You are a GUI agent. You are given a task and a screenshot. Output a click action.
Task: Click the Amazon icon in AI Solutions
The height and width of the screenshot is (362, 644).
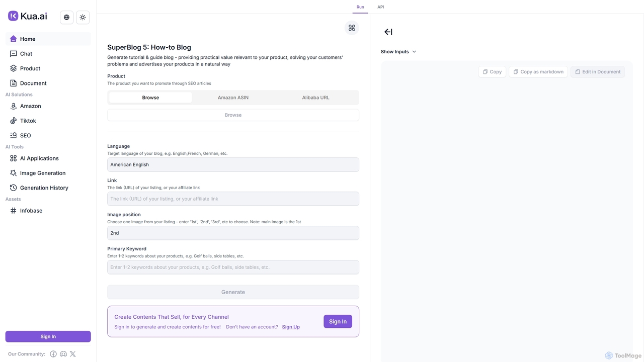click(x=14, y=106)
